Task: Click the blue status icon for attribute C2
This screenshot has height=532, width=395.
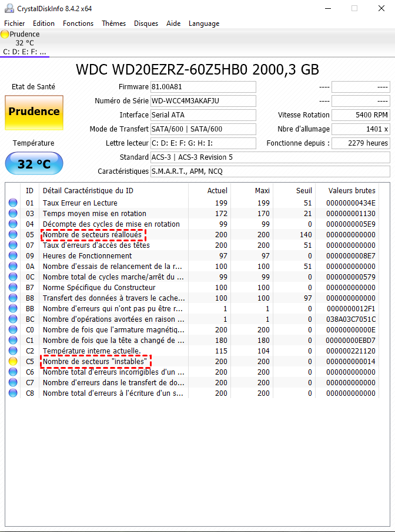Action: tap(13, 351)
